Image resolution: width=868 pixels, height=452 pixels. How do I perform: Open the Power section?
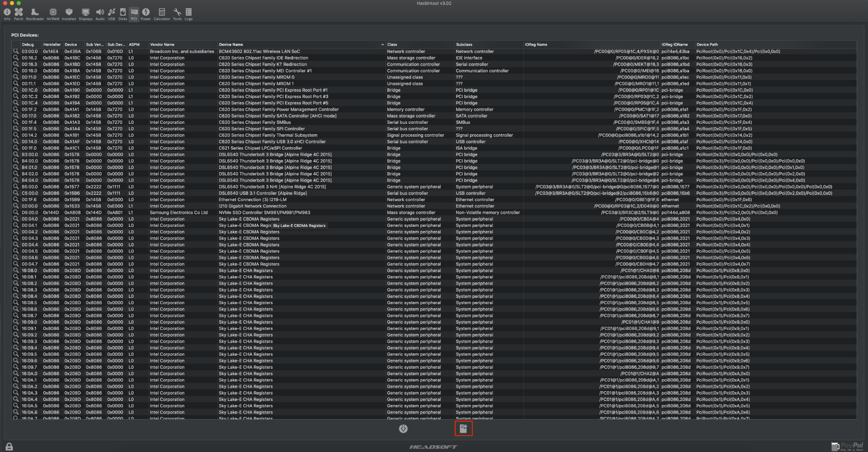pyautogui.click(x=146, y=14)
